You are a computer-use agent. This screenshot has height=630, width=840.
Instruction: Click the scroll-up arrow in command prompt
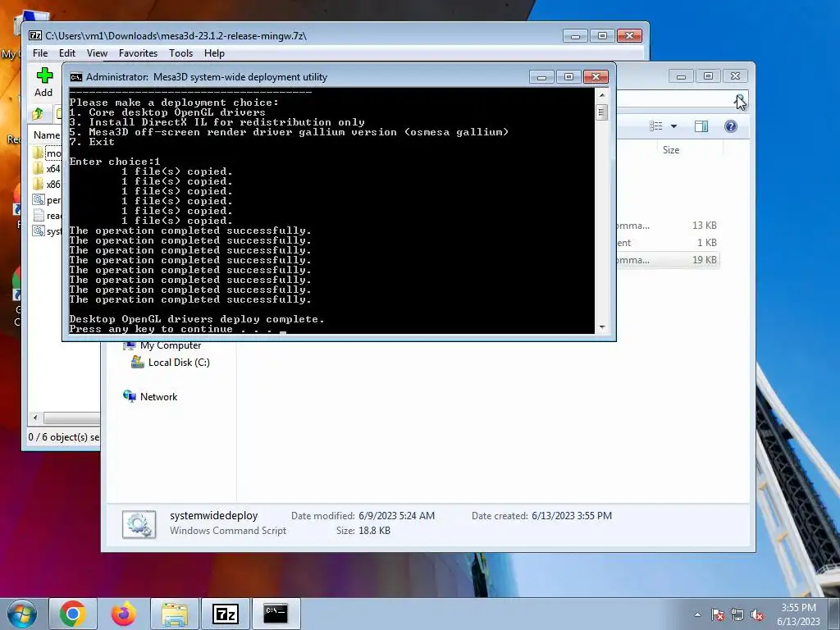(602, 95)
